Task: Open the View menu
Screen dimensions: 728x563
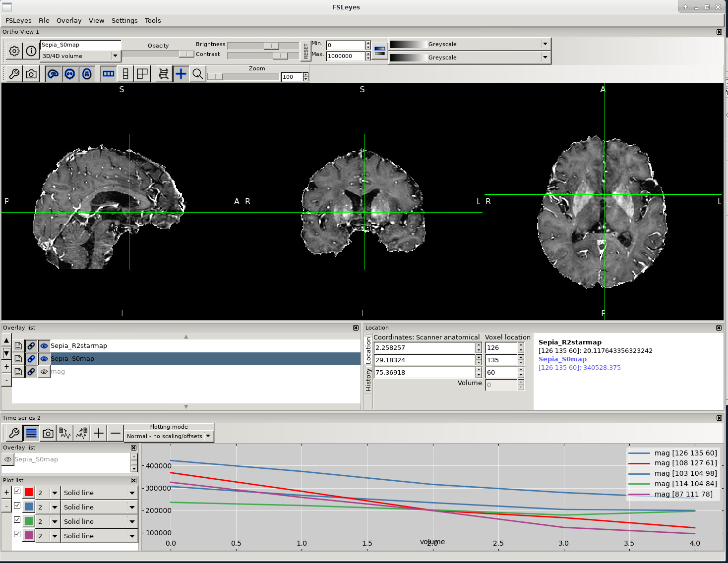Action: coord(96,20)
